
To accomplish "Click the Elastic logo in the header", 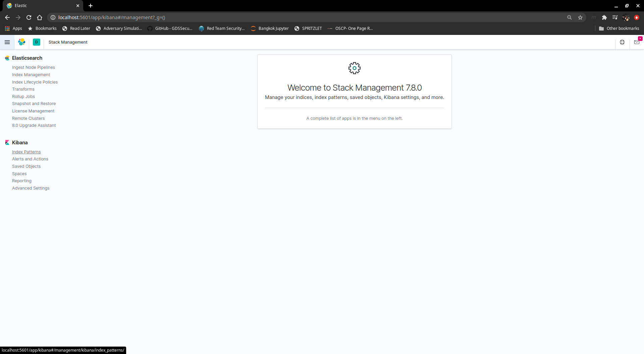I will coord(22,42).
